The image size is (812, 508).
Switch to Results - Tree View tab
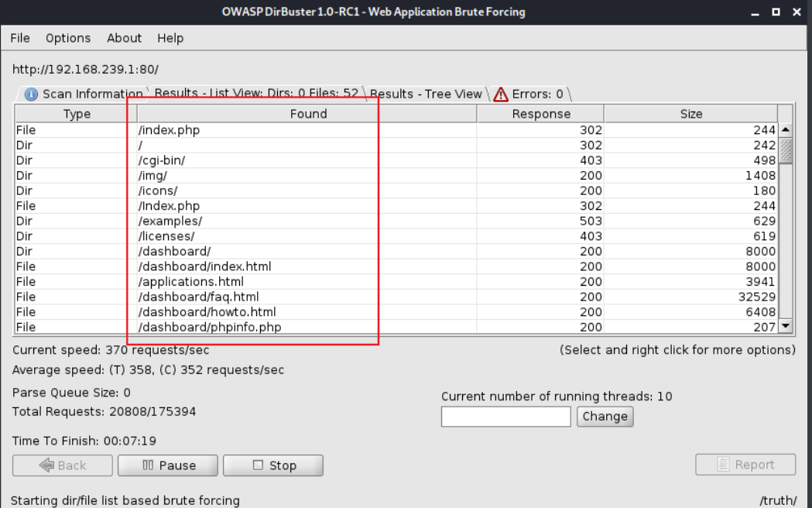tap(426, 94)
